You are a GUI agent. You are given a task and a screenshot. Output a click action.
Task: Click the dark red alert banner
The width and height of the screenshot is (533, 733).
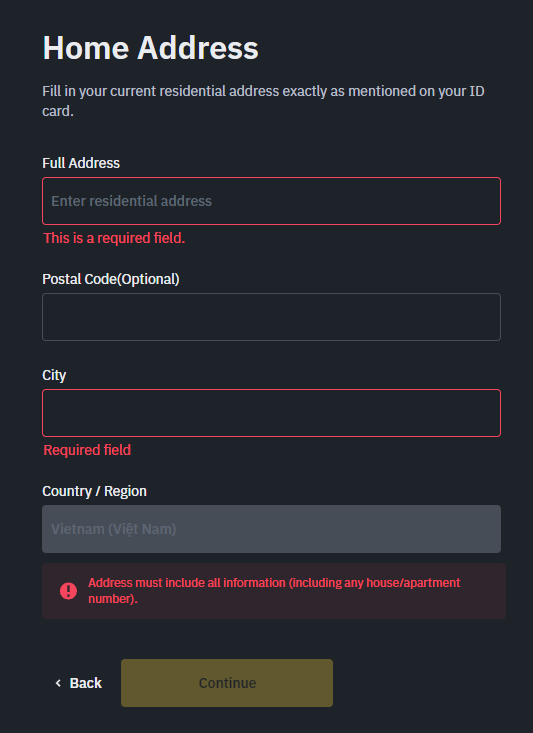(274, 591)
